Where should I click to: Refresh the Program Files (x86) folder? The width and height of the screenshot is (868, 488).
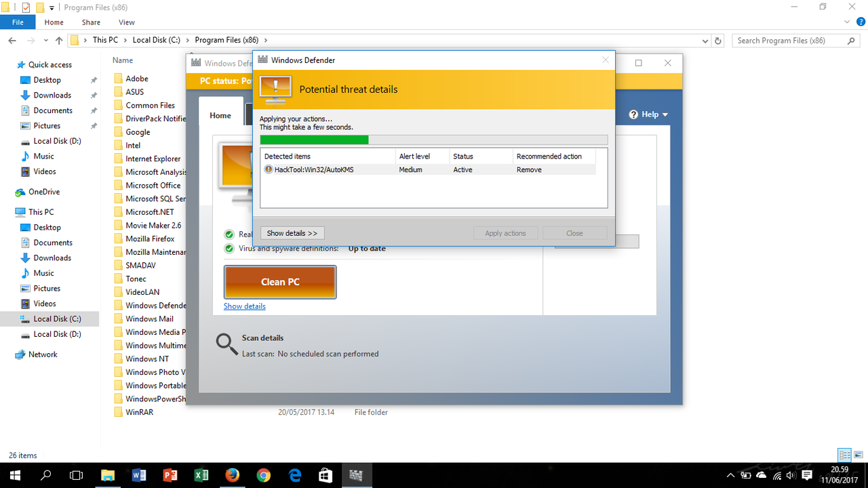[719, 41]
